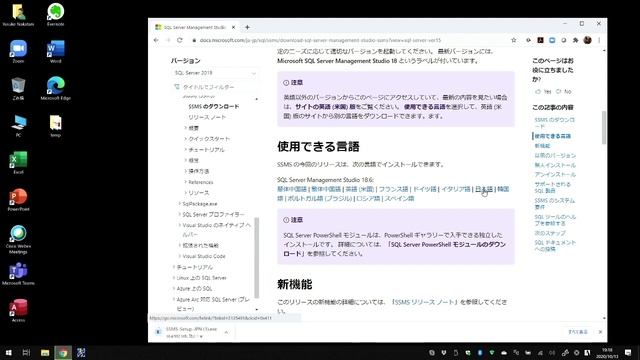Select the Microsoft Teams desktop icon
Viewport: 640px width, 360px height.
click(18, 274)
